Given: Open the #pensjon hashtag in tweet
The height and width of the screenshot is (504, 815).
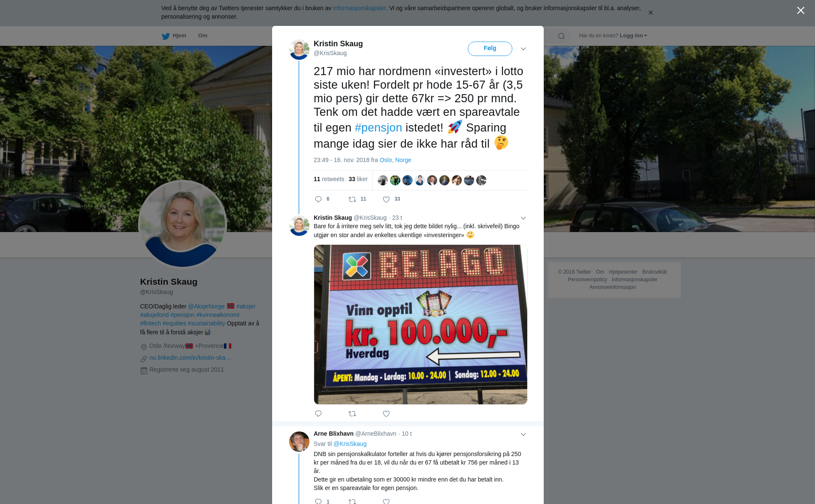Looking at the screenshot, I should (x=378, y=128).
